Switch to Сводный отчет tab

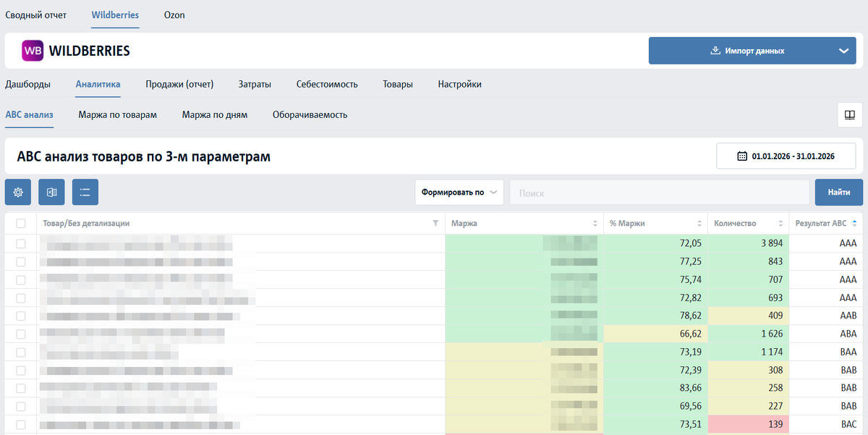pos(36,14)
